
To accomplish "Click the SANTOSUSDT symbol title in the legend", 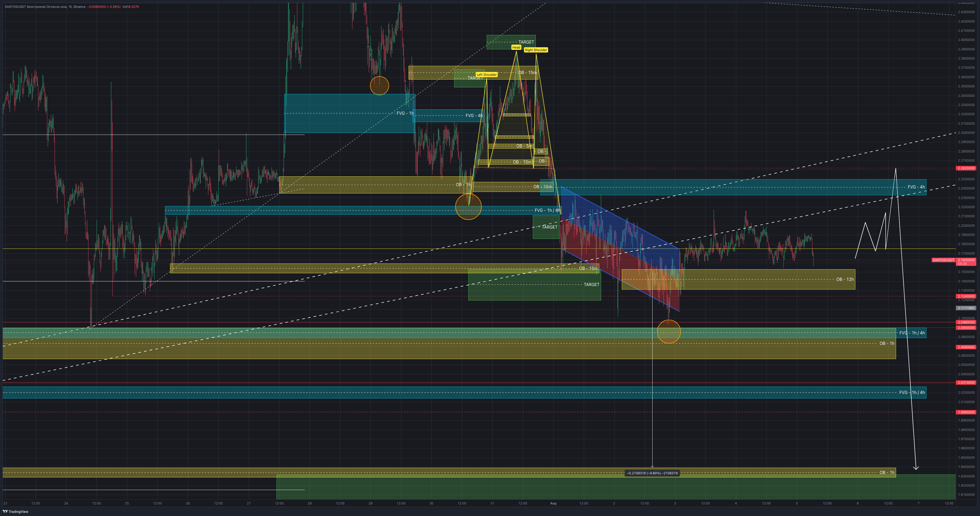I will 15,7.
